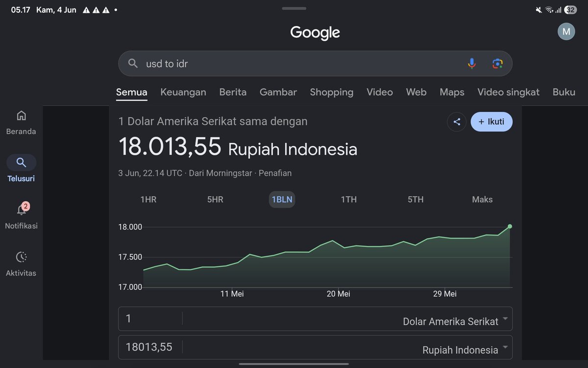Expand the Rupiah Indonesia currency dropdown
Viewport: 588px width, 368px height.
tap(465, 350)
